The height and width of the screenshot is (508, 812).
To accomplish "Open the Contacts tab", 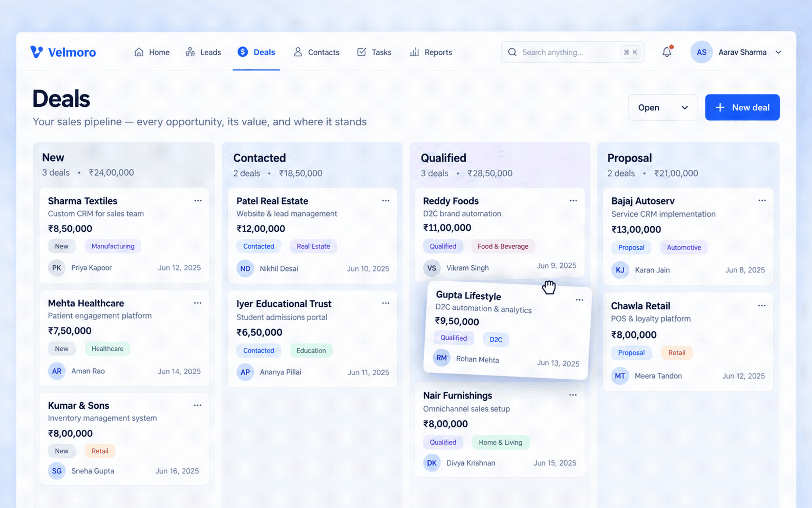I will (x=316, y=52).
